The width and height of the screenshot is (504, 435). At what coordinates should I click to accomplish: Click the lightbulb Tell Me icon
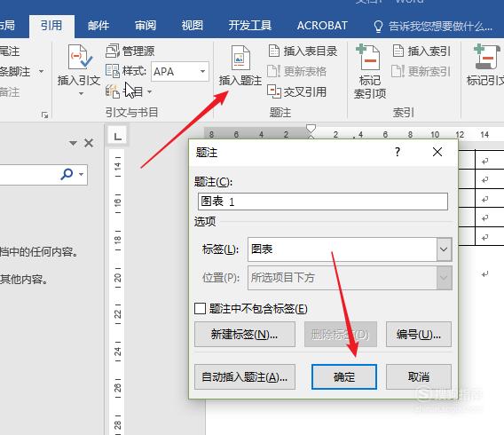tap(378, 26)
